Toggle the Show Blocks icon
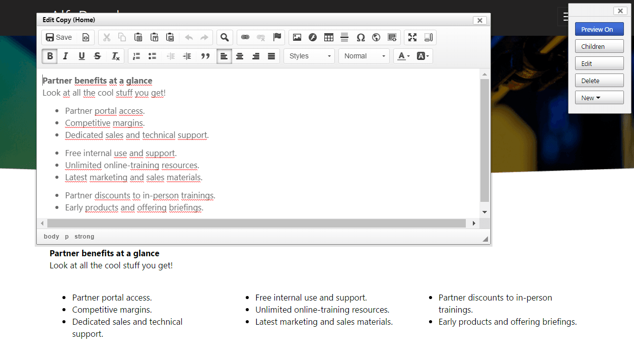This screenshot has width=634, height=364. coord(429,37)
